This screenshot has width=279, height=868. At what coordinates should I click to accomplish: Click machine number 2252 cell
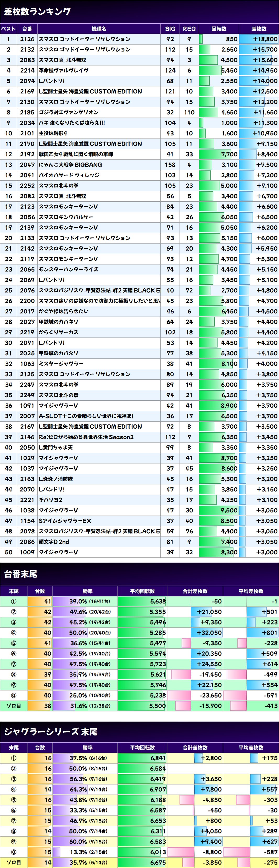tap(27, 186)
